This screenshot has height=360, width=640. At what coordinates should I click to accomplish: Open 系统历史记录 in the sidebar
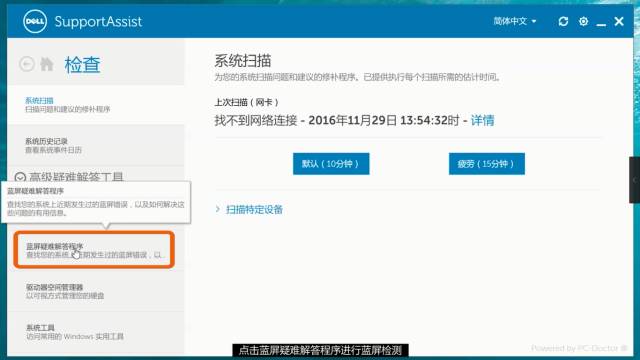pyautogui.click(x=96, y=145)
